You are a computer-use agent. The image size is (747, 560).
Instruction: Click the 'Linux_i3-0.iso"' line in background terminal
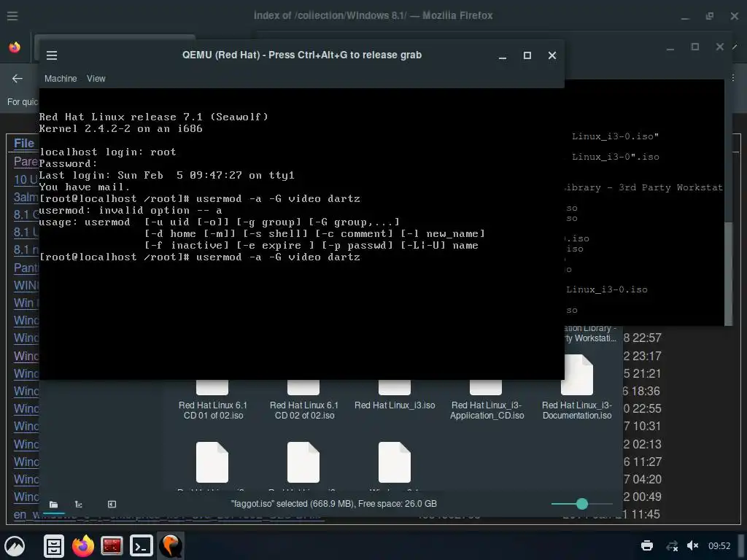[615, 136]
